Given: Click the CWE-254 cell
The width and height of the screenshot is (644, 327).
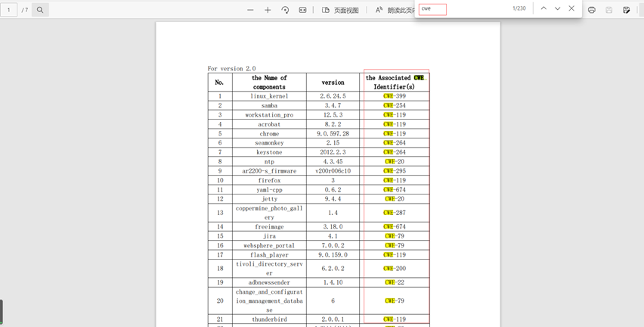Looking at the screenshot, I should tap(395, 105).
